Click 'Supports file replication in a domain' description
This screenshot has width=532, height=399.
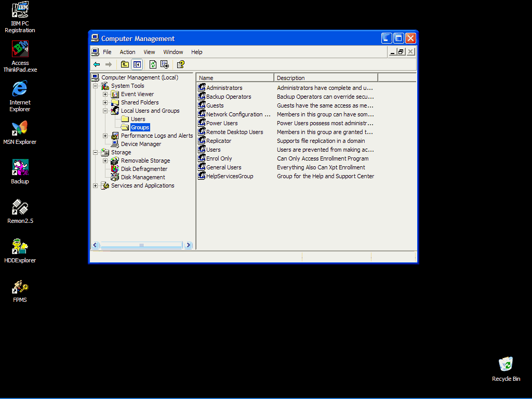tap(321, 141)
